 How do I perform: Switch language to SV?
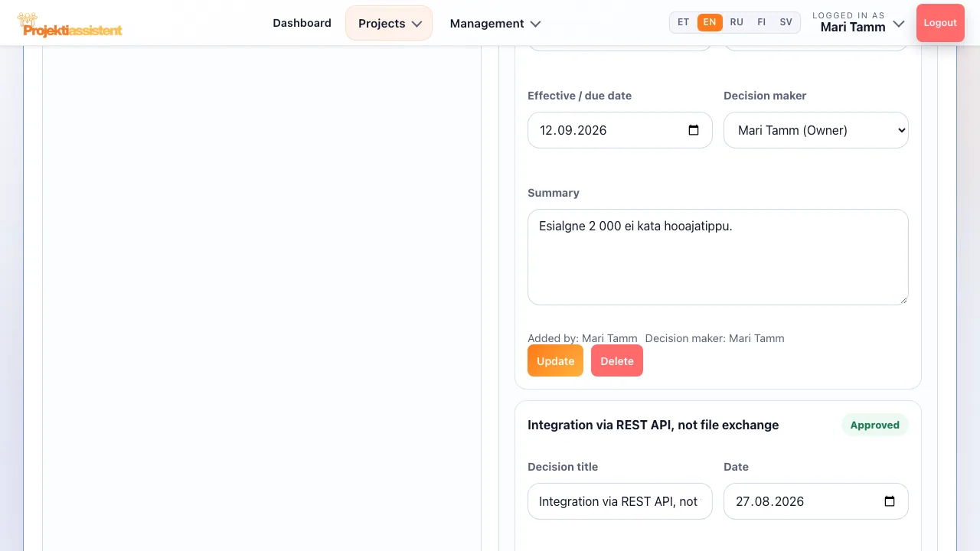coord(786,22)
